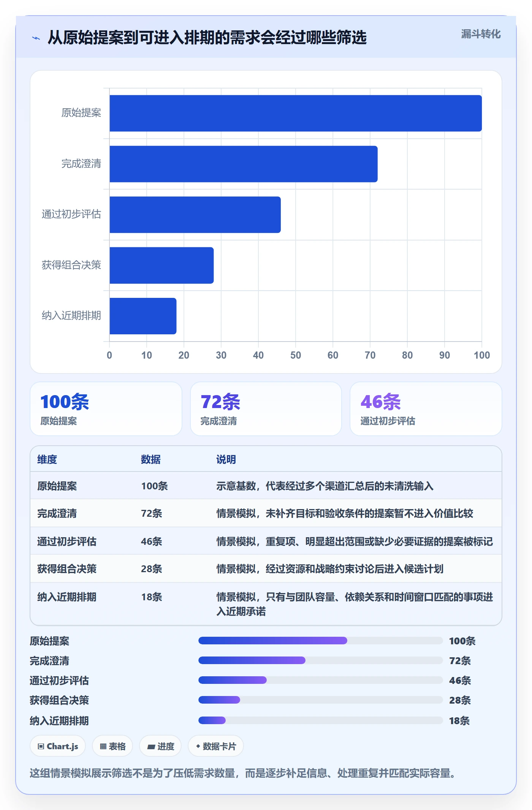The width and height of the screenshot is (532, 810).
Task: Click the 获得组合决策 cell in the table
Action: (67, 569)
